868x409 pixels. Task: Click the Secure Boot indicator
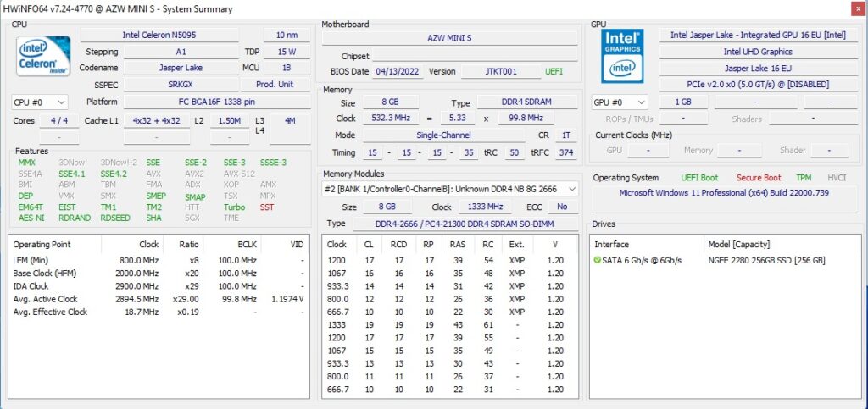click(758, 178)
